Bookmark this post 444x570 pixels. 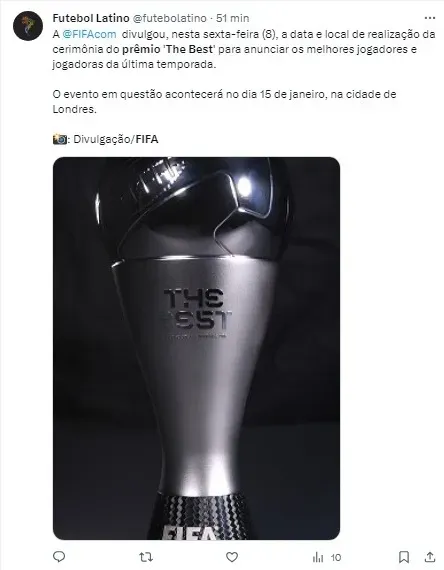click(404, 557)
